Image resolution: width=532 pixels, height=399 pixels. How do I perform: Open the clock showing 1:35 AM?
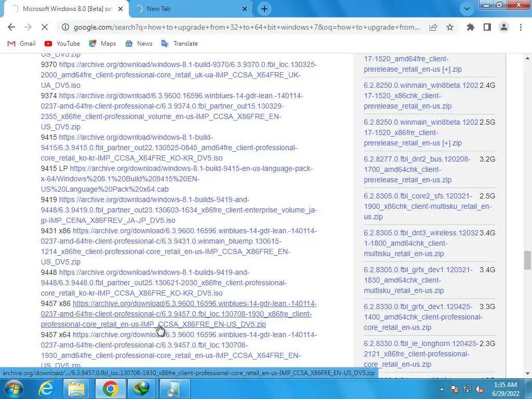(506, 389)
